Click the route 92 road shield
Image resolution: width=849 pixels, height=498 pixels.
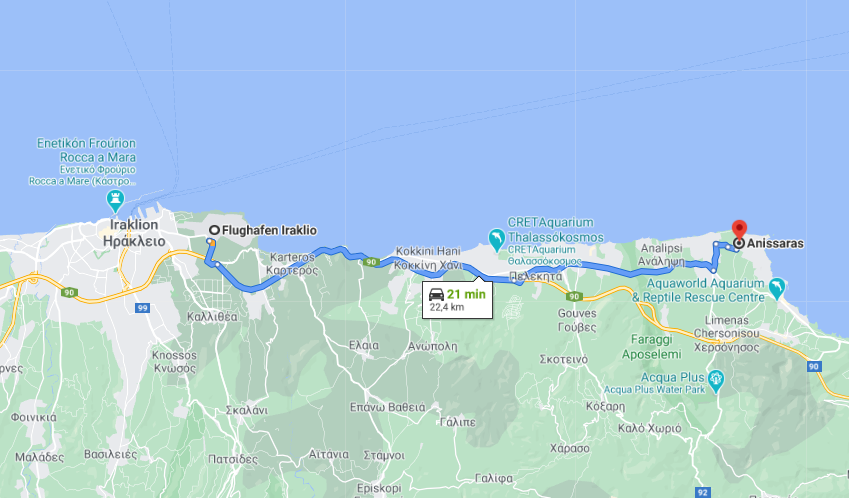pos(702,492)
